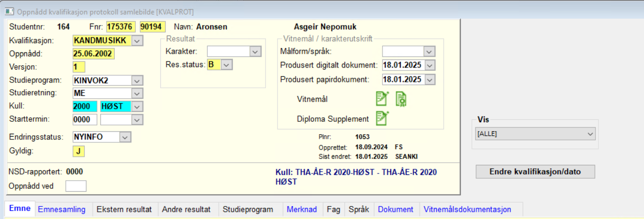Image resolution: width=644 pixels, height=219 pixels.
Task: Click the Starttermin year field 0000
Action: (85, 119)
